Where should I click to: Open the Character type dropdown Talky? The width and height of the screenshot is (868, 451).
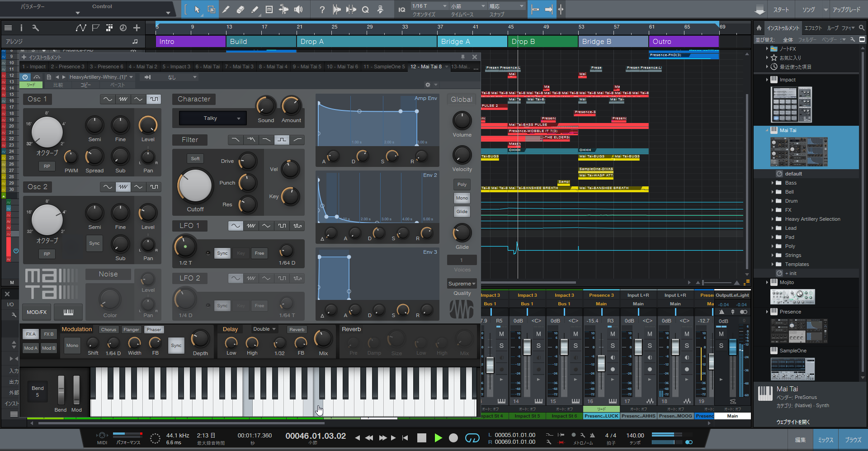point(213,119)
